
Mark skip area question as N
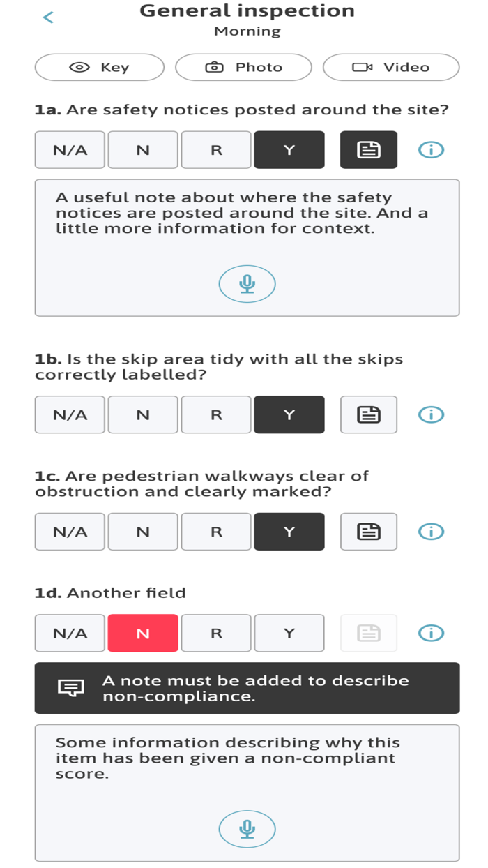click(x=143, y=415)
